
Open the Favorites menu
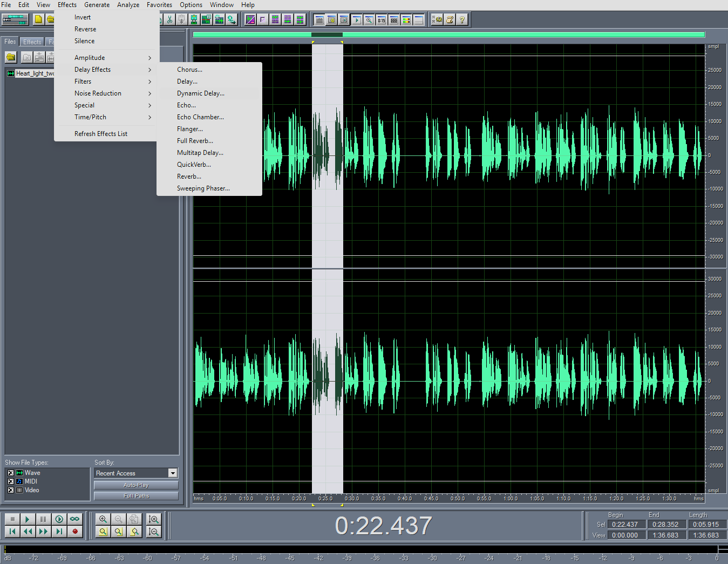pyautogui.click(x=159, y=5)
